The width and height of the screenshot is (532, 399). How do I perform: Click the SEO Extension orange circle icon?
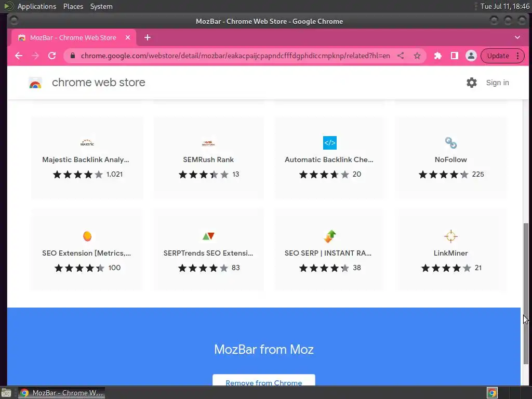tap(87, 236)
